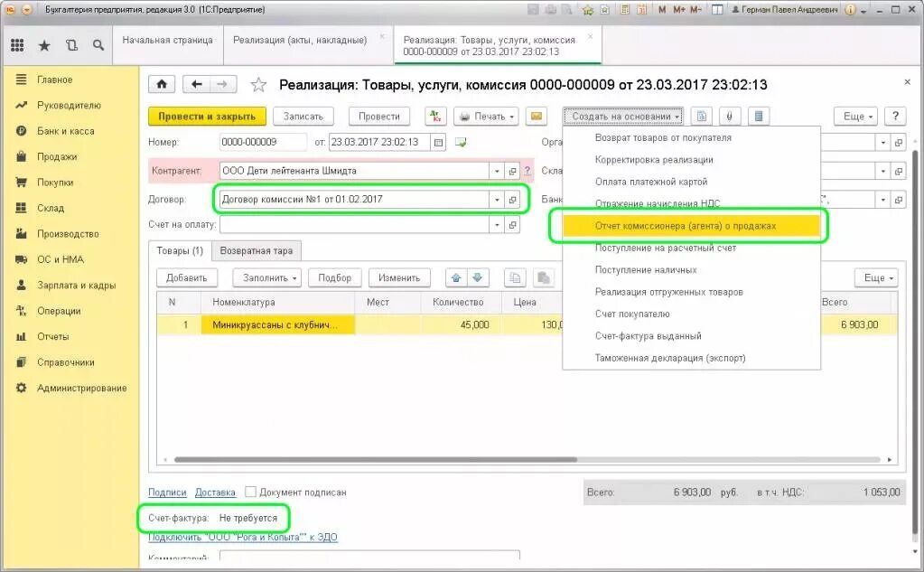Screen dimensions: 924x572
Task: Open Доставка link
Action: pyautogui.click(x=215, y=492)
